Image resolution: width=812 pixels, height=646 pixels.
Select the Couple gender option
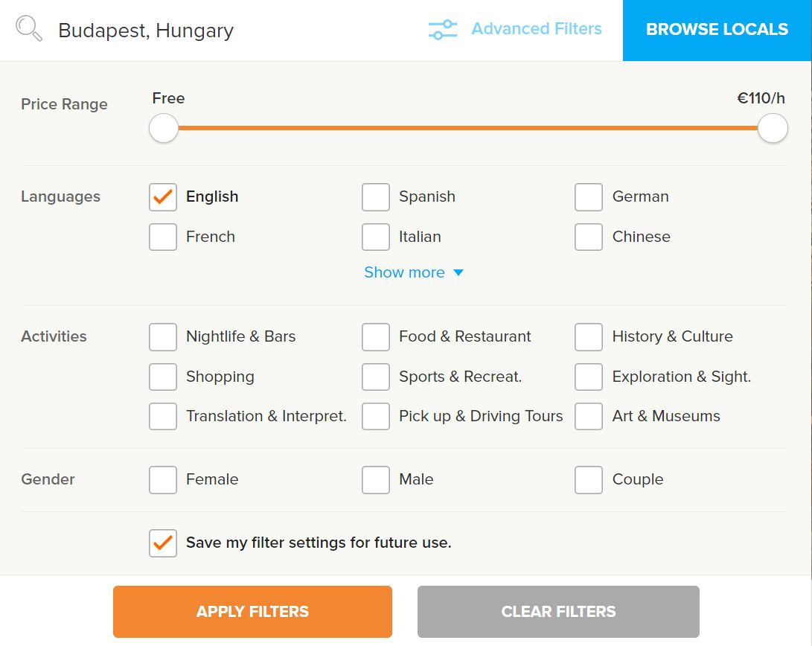pyautogui.click(x=589, y=479)
